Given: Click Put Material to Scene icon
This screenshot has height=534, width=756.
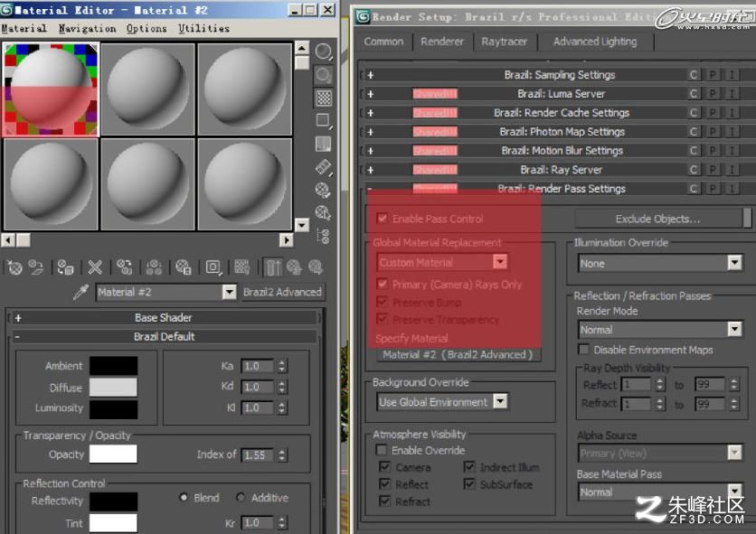Looking at the screenshot, I should pyautogui.click(x=36, y=267).
